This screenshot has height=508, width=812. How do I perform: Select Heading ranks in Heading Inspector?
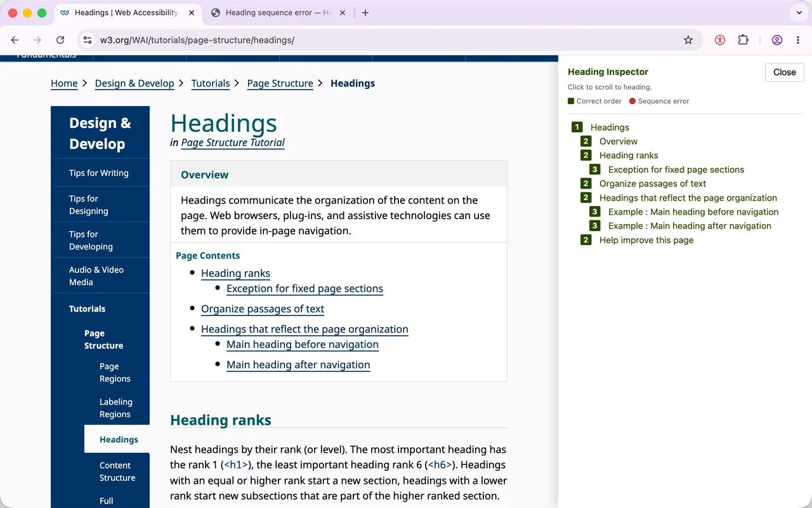[629, 156]
